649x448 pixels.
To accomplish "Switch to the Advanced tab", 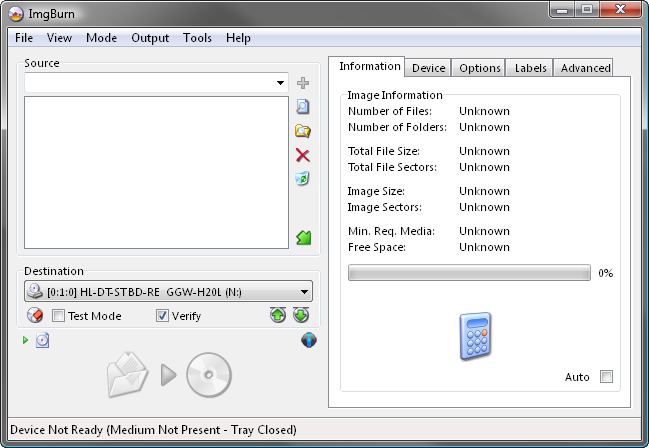I will (x=584, y=68).
